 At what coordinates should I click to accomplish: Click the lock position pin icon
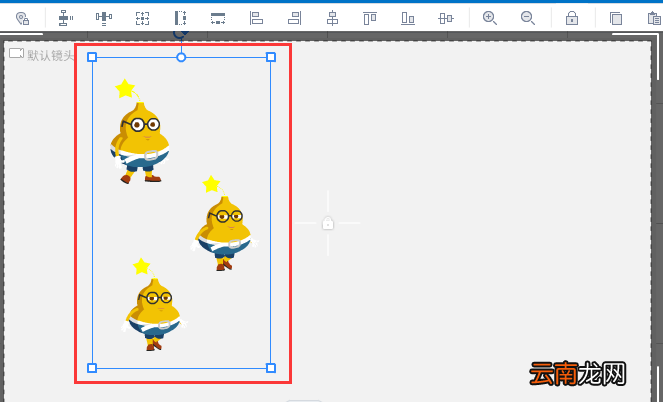[22, 18]
